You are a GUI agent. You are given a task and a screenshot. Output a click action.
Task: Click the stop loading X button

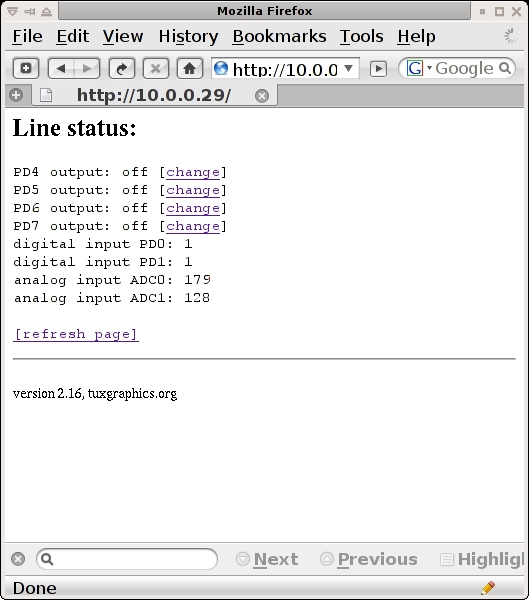[x=155, y=68]
